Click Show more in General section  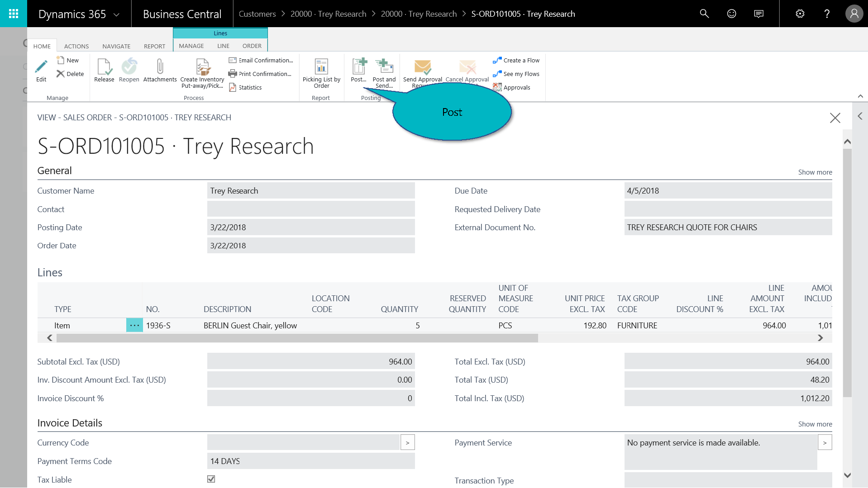point(815,172)
